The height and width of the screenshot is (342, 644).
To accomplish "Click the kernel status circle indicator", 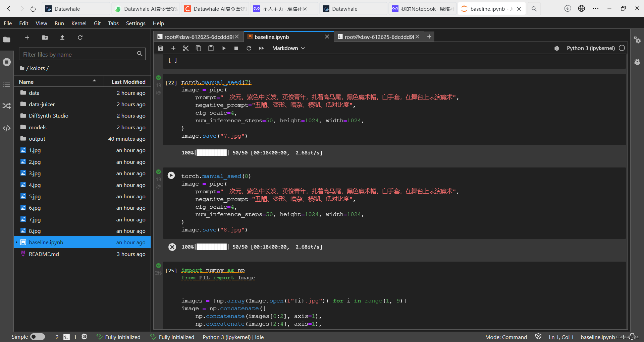I will [x=622, y=48].
